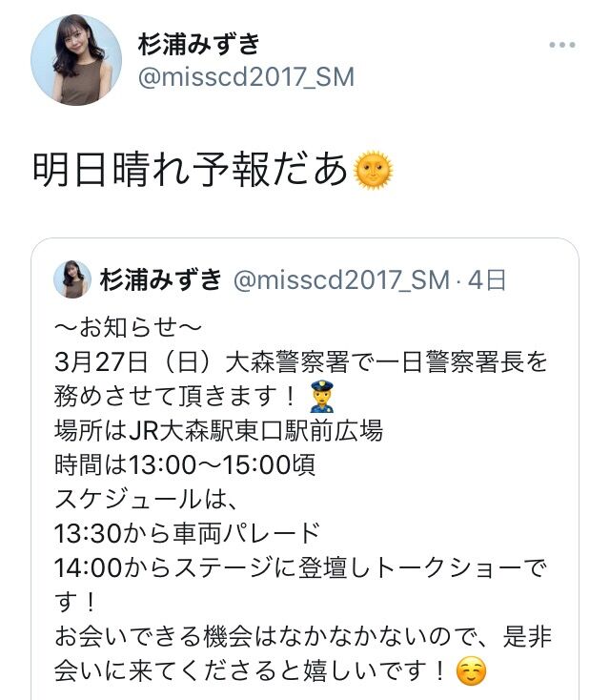Open the quoted tweet at the ～お知らせ～ heading
610x700 pixels.
(x=128, y=328)
